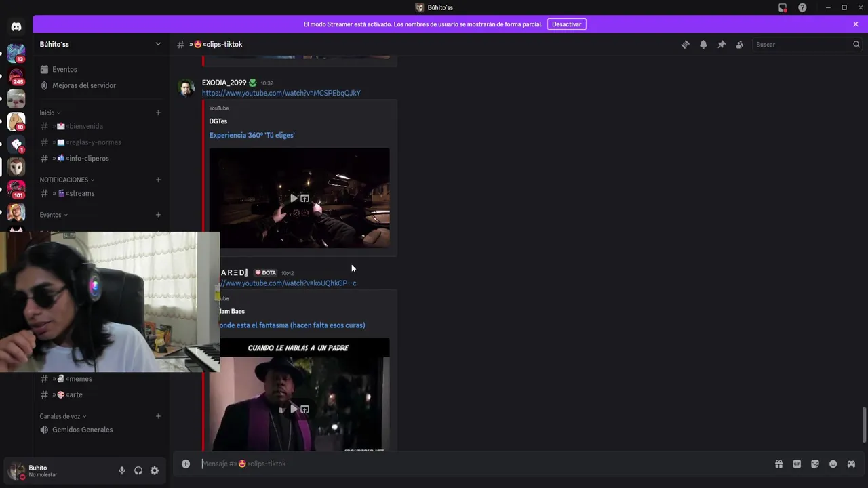Open priest video embed in popout
The image size is (868, 488).
click(x=304, y=409)
